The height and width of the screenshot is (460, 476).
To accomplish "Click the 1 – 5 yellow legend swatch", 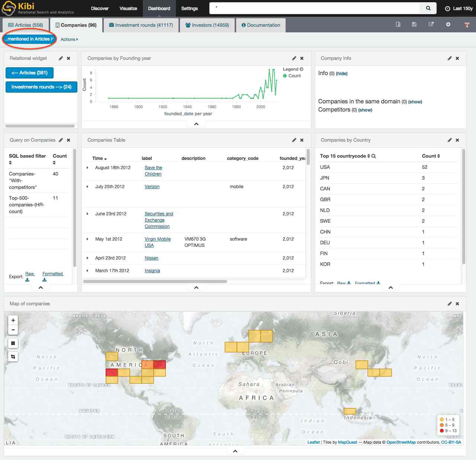I will coord(442,419).
